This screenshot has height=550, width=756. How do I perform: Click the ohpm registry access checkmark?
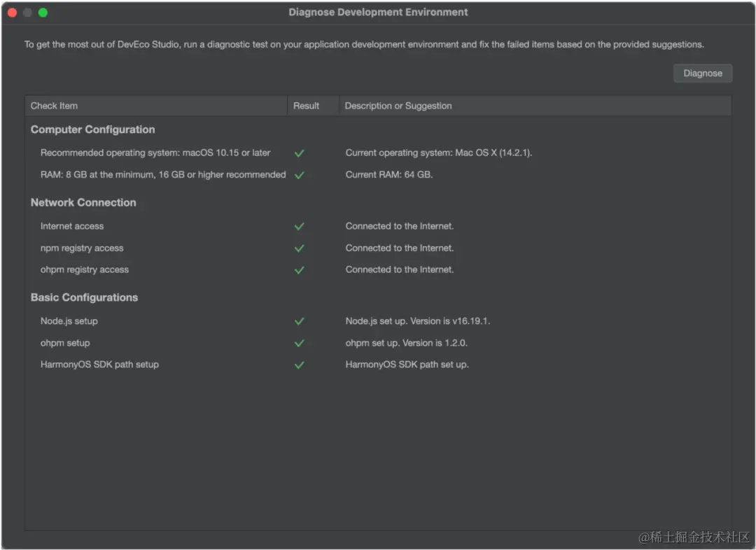(300, 270)
